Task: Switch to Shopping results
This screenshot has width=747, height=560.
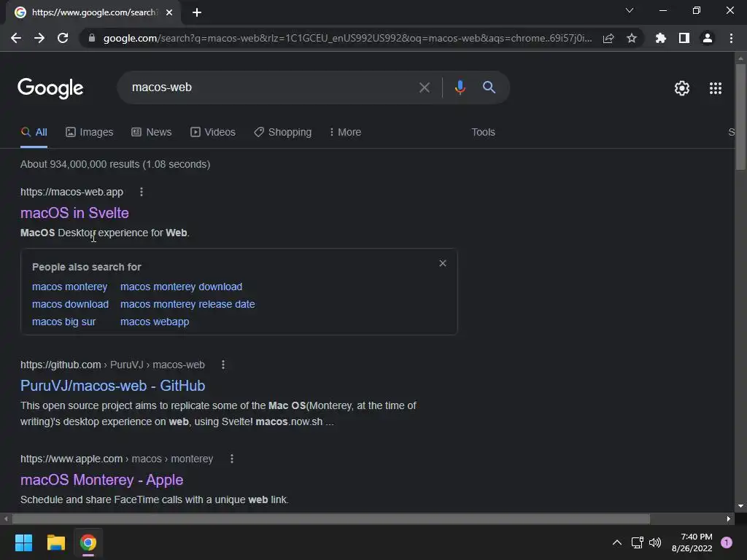Action: tap(283, 133)
